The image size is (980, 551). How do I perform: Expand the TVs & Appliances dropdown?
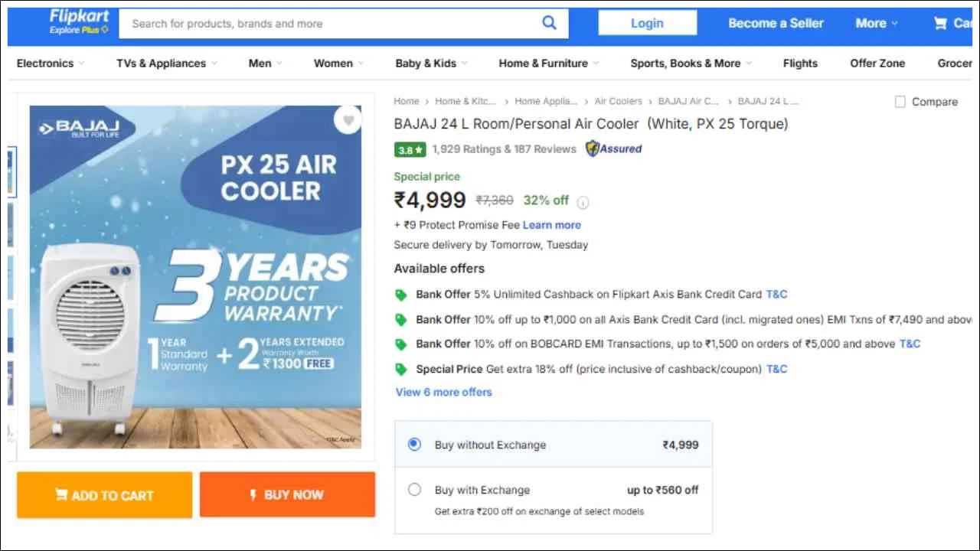166,64
